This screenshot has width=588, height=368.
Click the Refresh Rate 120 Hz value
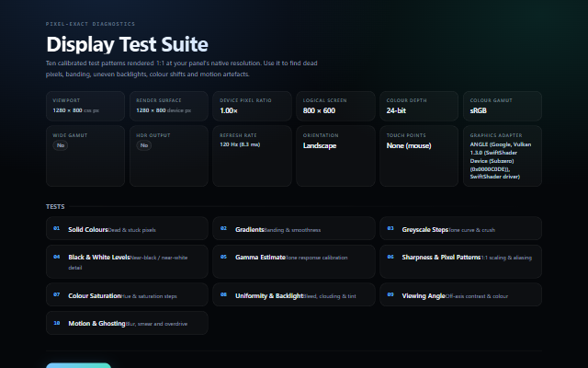(x=240, y=144)
